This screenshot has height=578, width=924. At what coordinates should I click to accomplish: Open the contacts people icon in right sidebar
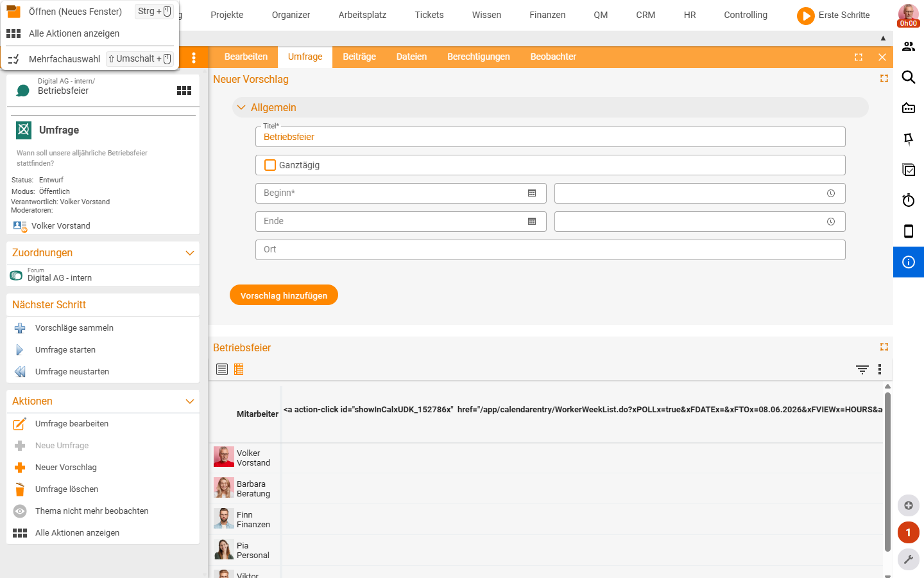pyautogui.click(x=909, y=46)
